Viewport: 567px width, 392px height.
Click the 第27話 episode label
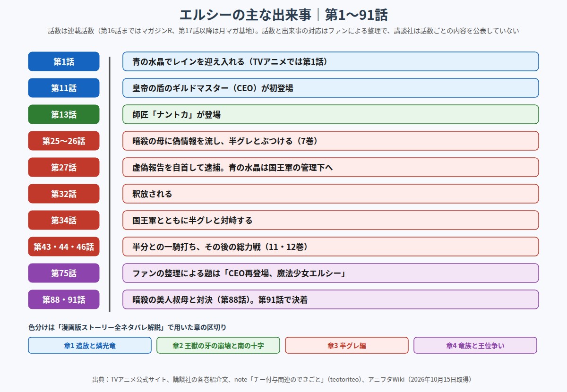click(64, 167)
